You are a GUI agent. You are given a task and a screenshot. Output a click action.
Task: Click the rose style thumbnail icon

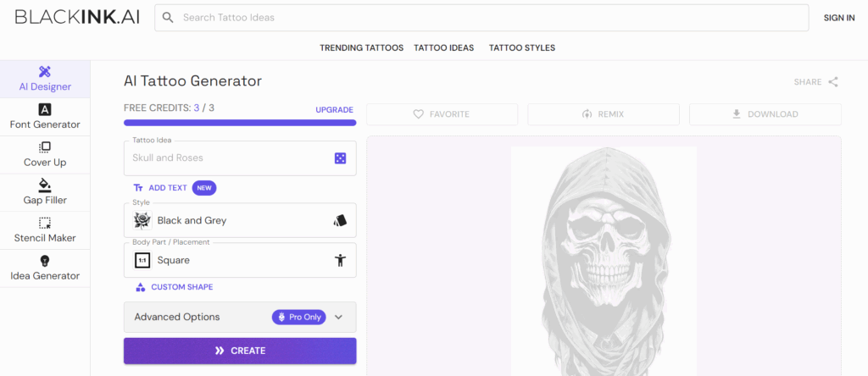[142, 220]
